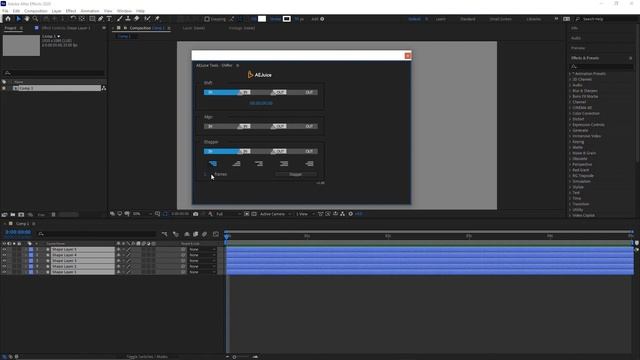Screen dimensions: 640x360
Task: Select the Zoom magnifier tool
Action: pos(36,19)
